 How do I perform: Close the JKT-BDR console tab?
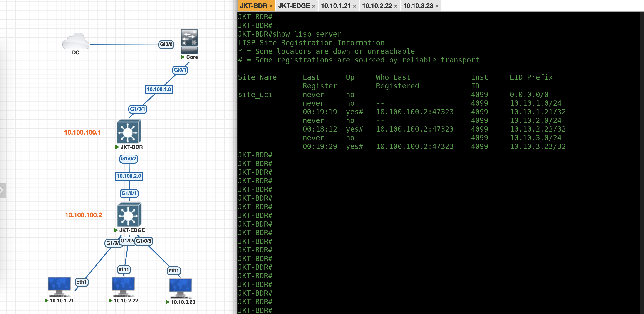pos(271,6)
